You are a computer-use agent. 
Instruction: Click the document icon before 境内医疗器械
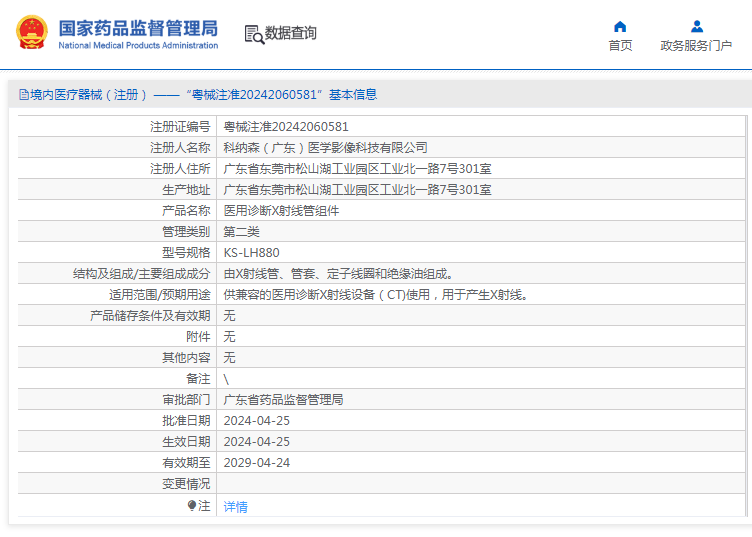[24, 94]
